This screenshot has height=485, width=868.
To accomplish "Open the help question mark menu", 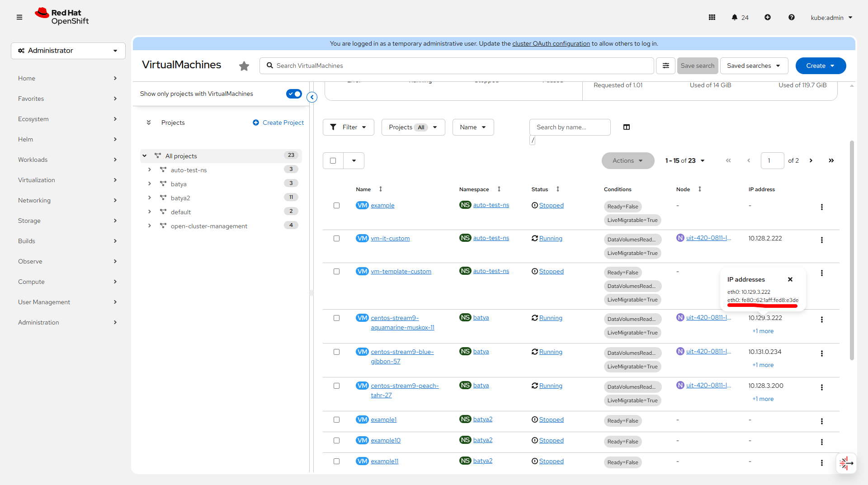I will (791, 18).
